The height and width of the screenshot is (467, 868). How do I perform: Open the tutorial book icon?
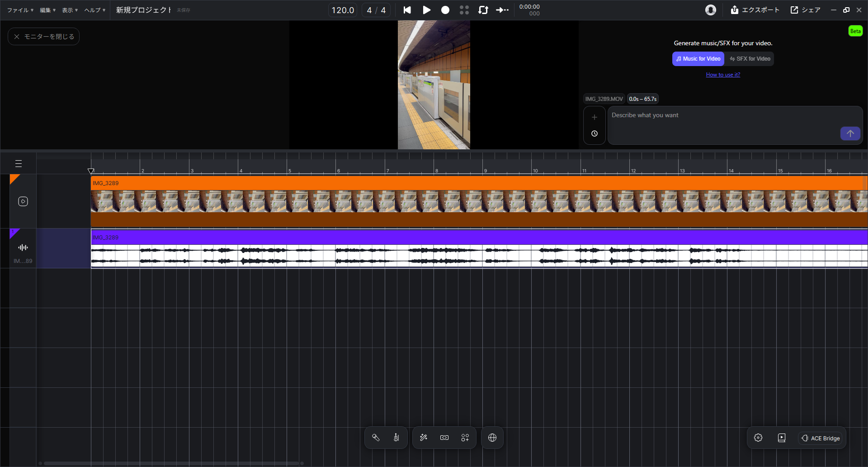point(782,438)
